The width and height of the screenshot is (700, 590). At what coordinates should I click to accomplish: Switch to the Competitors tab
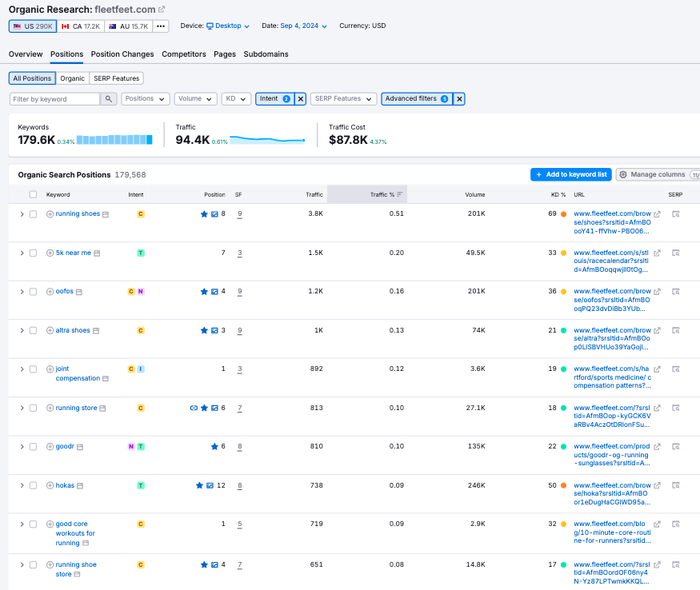[184, 54]
